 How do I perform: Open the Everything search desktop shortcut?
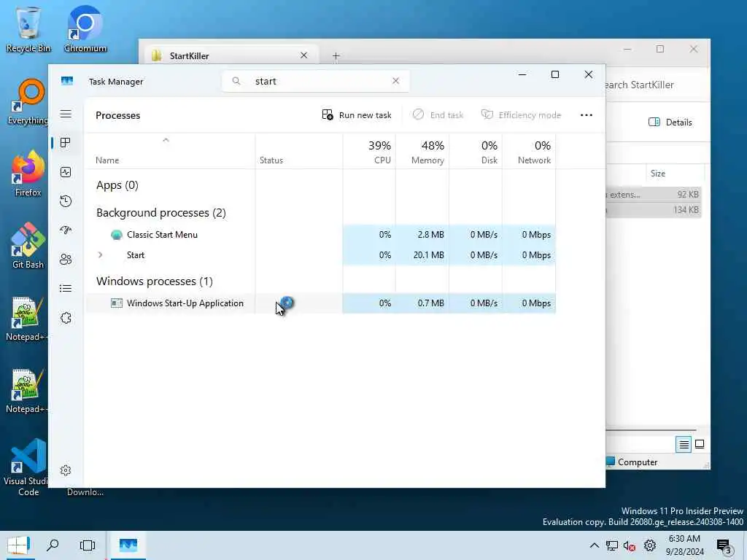28,102
